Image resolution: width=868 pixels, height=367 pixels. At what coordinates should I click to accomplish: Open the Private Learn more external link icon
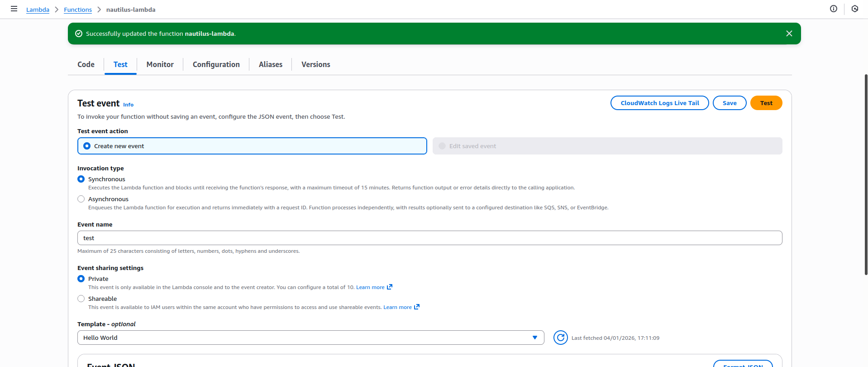[x=390, y=287]
